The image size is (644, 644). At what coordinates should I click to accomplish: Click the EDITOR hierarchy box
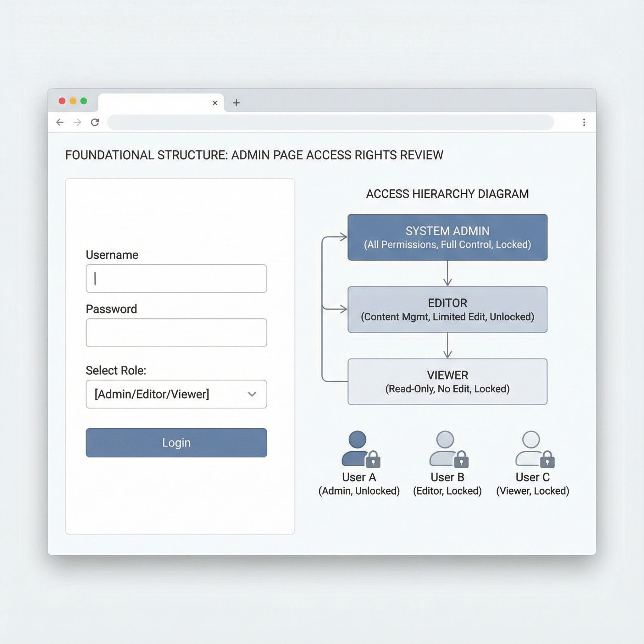pyautogui.click(x=447, y=309)
